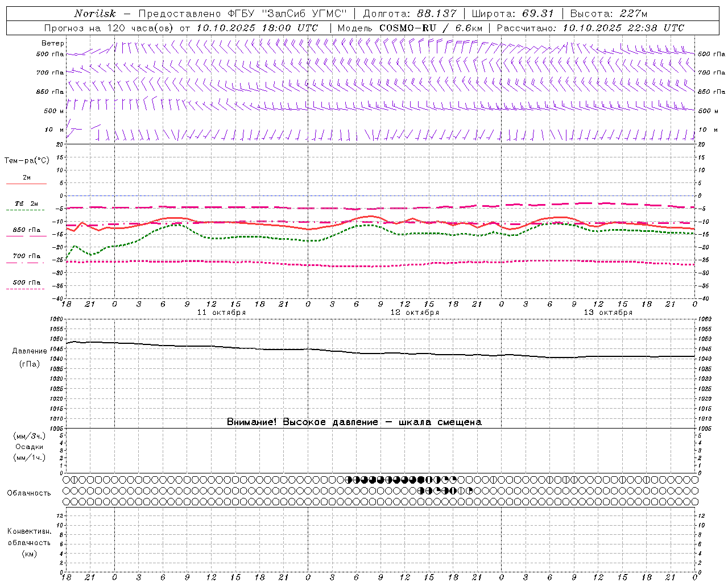Click the Norilsk station title
The image size is (728, 582).
[95, 14]
